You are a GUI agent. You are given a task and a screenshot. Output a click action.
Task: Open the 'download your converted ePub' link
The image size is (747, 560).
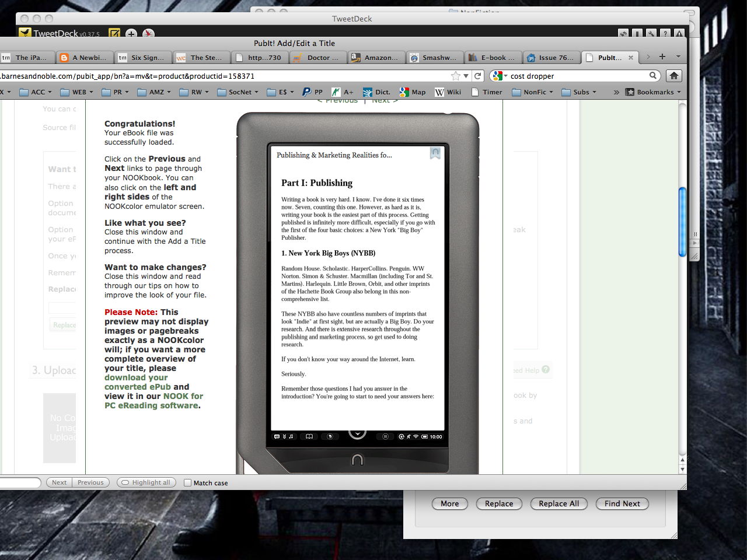138,382
